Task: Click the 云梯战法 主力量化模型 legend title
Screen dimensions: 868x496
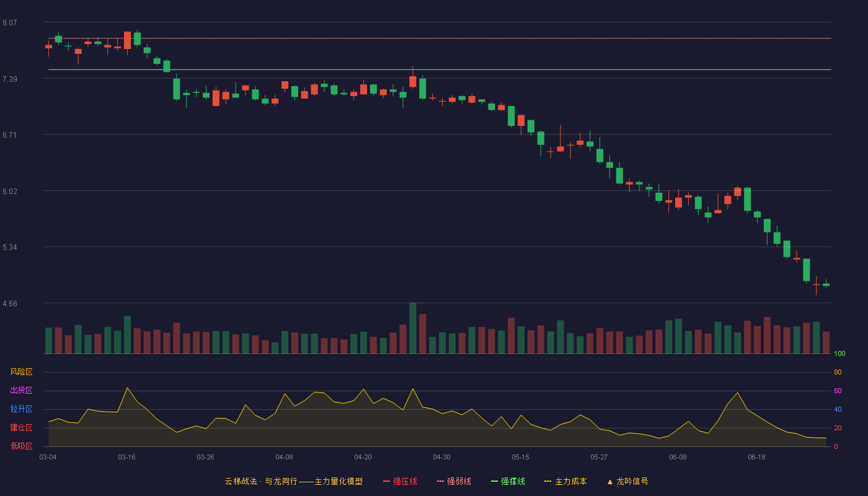Action: point(293,481)
